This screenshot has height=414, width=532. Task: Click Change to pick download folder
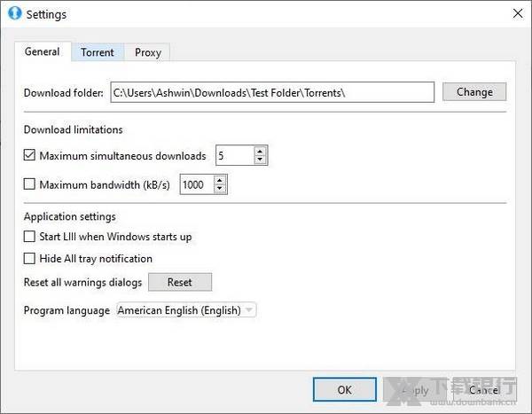(474, 92)
